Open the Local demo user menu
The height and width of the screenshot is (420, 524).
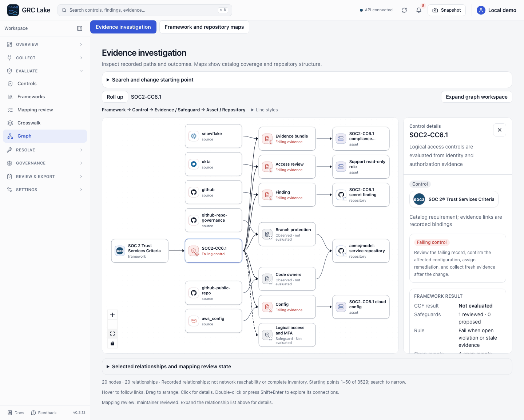[x=496, y=10]
